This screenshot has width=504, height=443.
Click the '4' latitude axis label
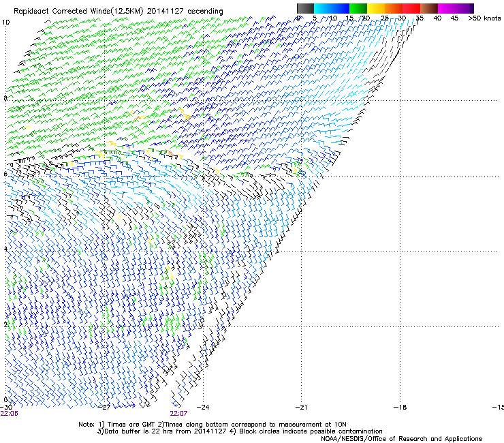click(x=5, y=249)
